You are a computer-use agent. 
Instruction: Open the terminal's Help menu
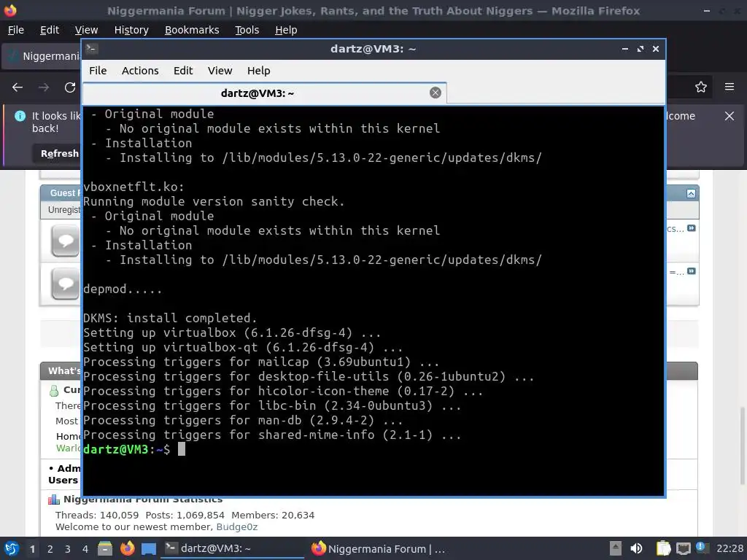click(x=259, y=71)
